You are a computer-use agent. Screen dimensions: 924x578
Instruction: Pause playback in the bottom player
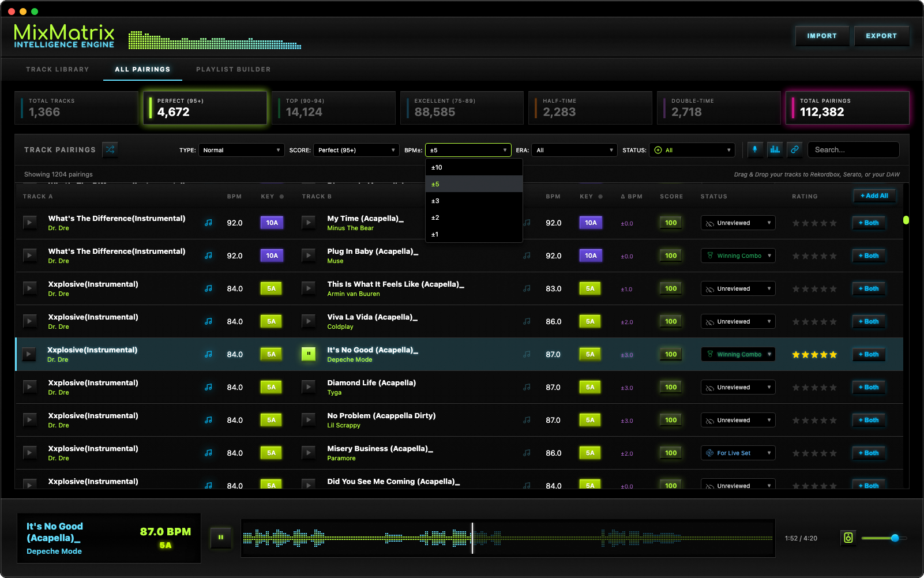pos(220,538)
